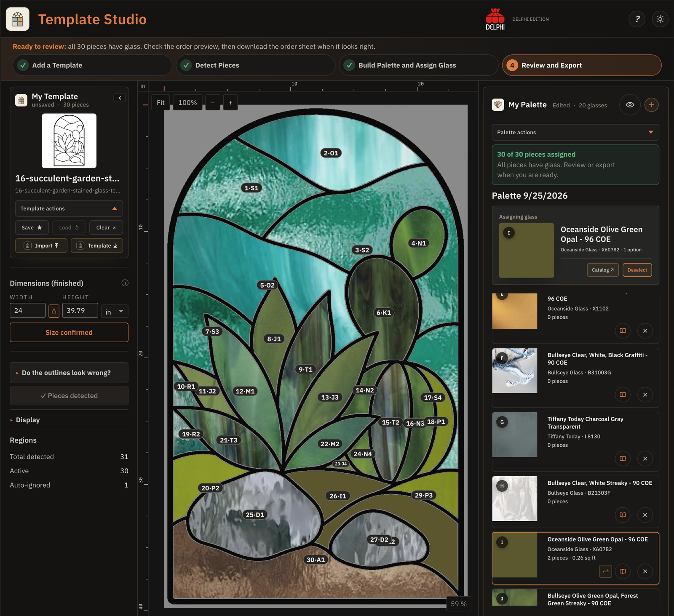Remove Tiffany Today Charcoal Gray glass

coord(645,459)
